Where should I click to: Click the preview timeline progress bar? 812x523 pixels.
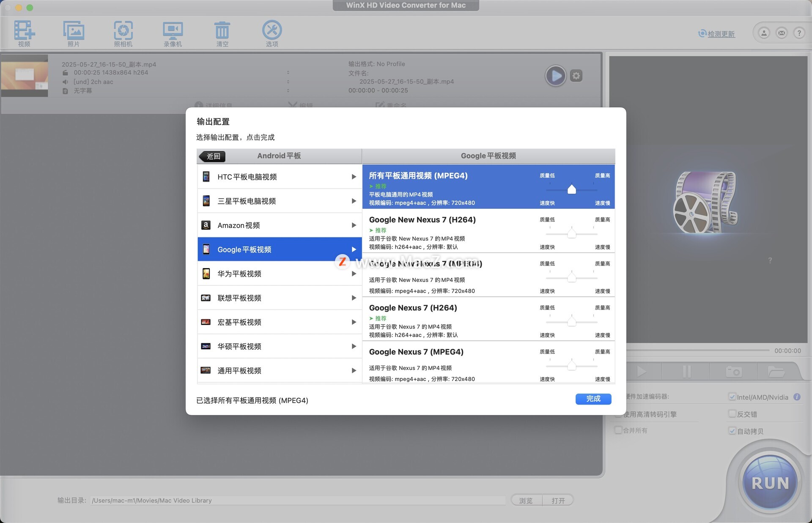pos(698,350)
